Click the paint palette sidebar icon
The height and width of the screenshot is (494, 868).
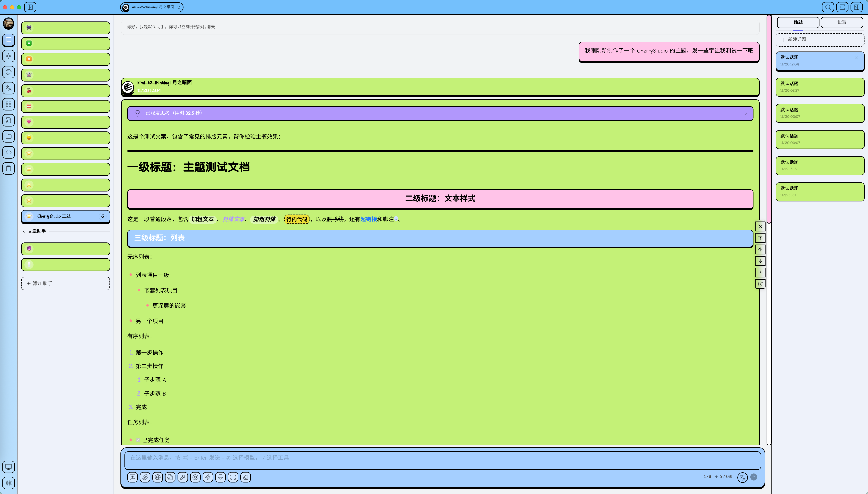pyautogui.click(x=9, y=72)
